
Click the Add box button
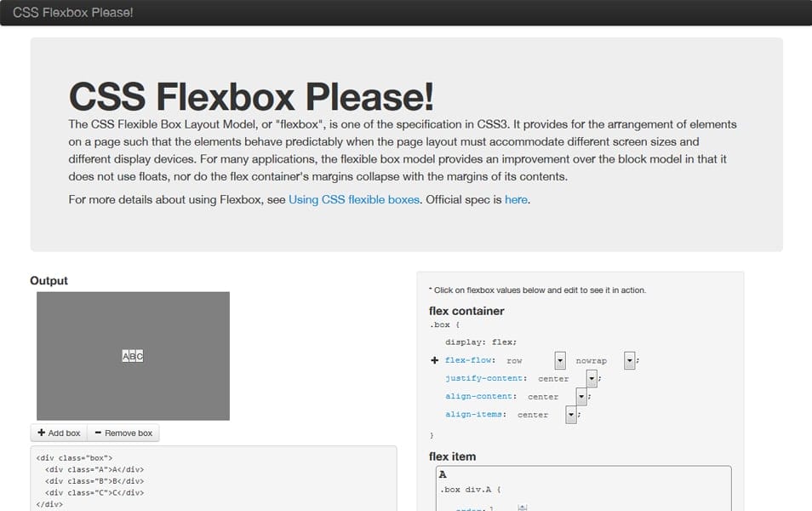58,433
